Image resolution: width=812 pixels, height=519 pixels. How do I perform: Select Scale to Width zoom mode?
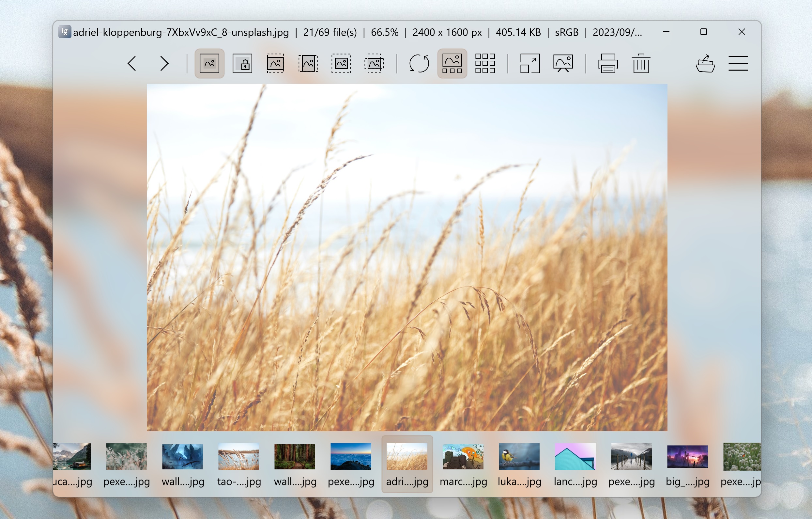click(x=275, y=63)
